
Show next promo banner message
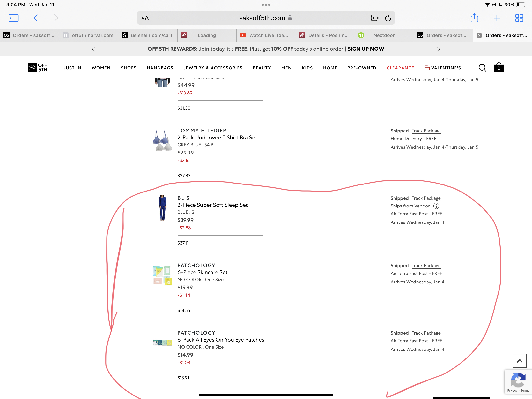(x=438, y=49)
